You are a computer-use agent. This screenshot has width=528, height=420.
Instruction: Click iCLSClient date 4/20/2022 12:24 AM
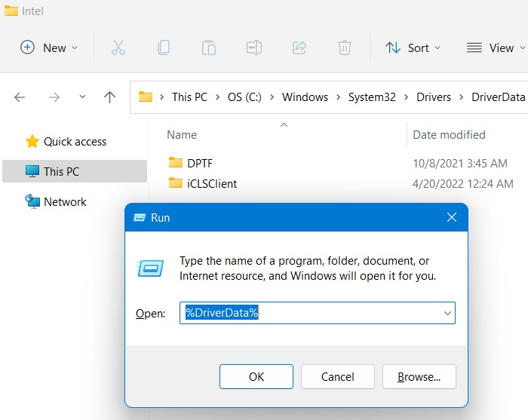tap(463, 184)
